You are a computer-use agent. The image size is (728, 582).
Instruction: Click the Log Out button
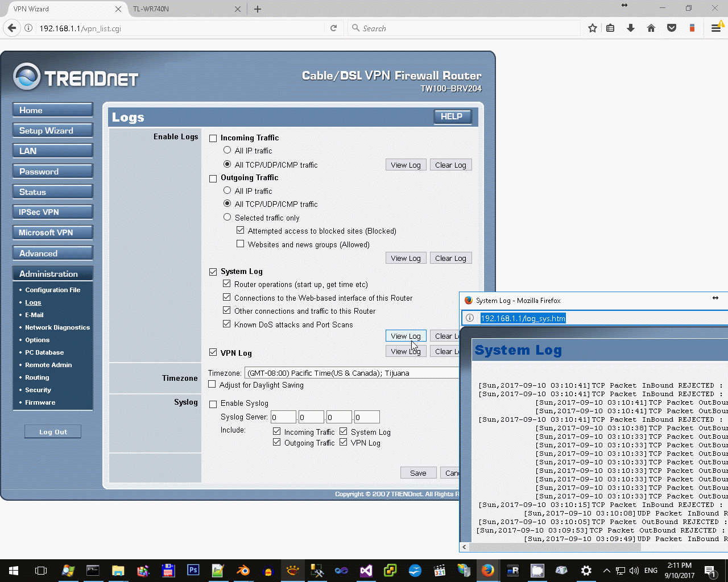[53, 432]
